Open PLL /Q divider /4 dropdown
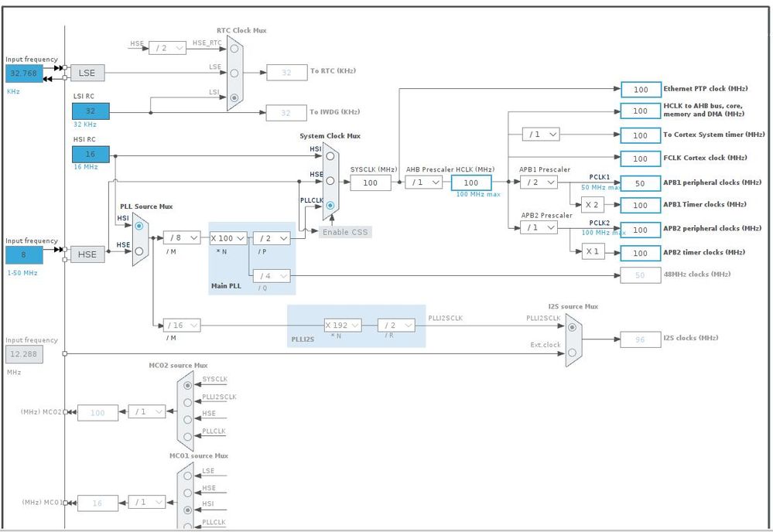The height and width of the screenshot is (532, 773). pos(272,276)
